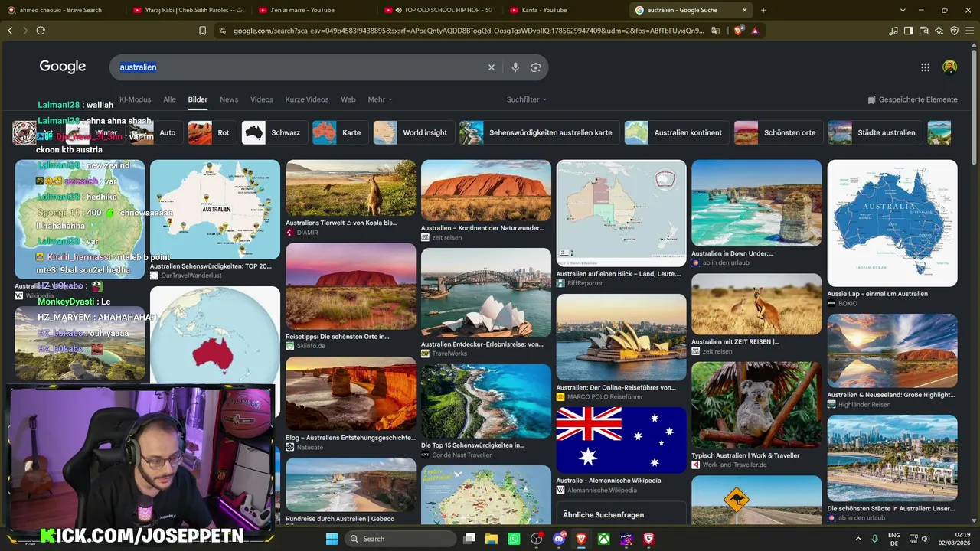Bookmark this page in Brave
Viewport: 980px width, 551px height.
(x=202, y=31)
